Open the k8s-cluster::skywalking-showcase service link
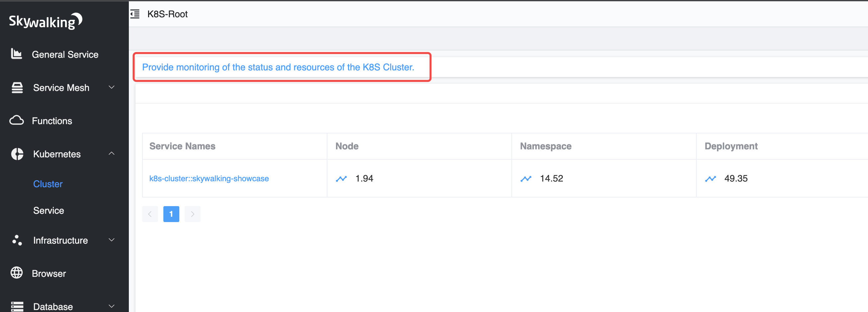Screen dimensions: 868x312 point(209,179)
